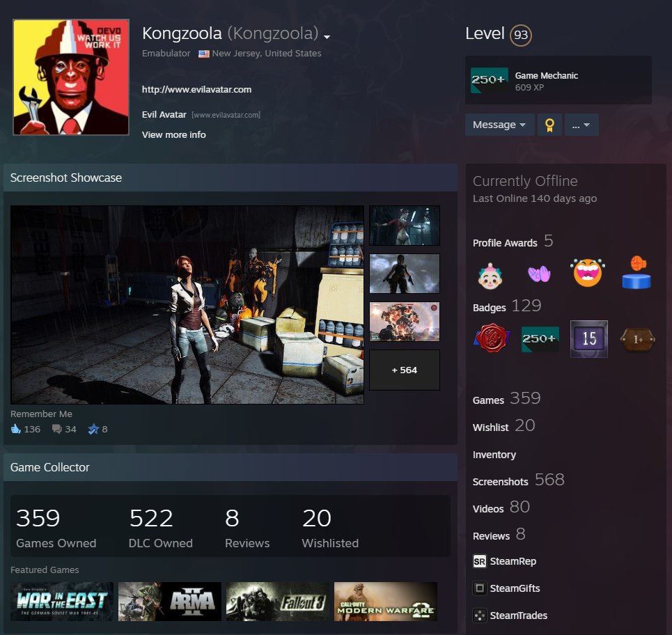
Task: Open the SteamRep link text
Action: [513, 561]
